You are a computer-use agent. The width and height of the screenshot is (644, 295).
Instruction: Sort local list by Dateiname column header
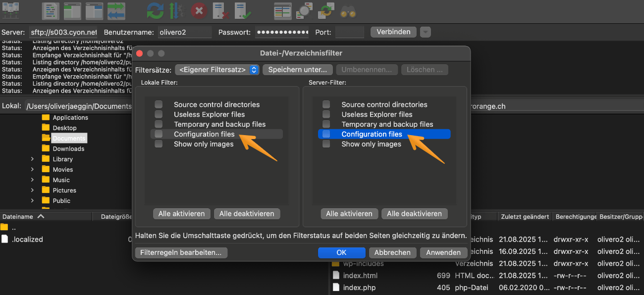pos(46,216)
